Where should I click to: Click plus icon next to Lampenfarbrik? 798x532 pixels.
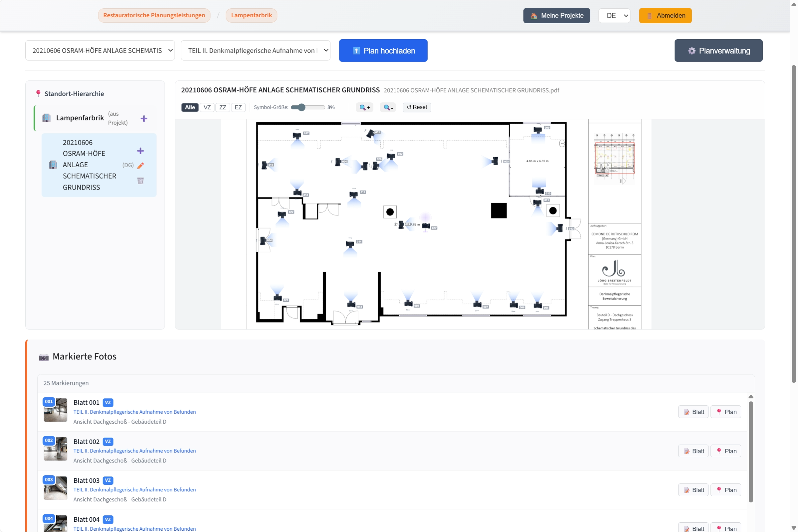(144, 118)
